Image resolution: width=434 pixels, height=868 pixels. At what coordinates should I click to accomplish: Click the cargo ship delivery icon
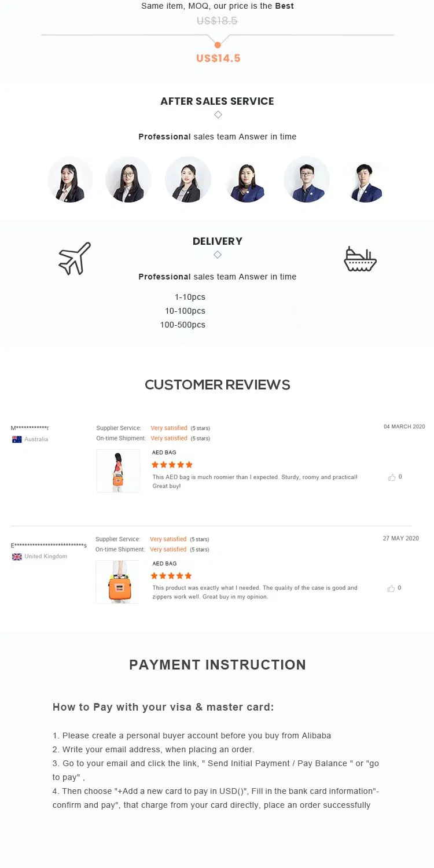[360, 259]
